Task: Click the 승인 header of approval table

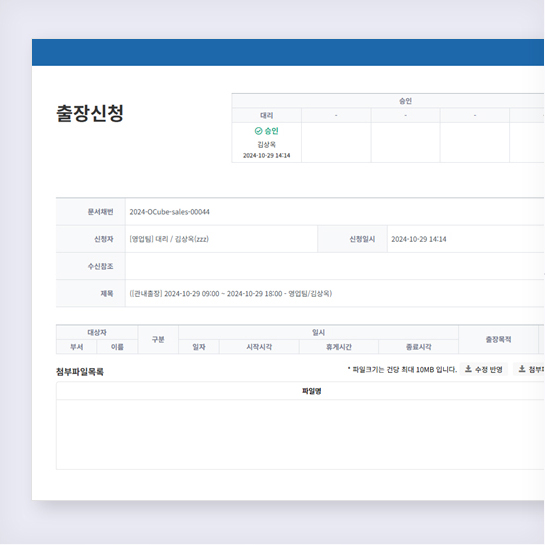Action: (405, 101)
